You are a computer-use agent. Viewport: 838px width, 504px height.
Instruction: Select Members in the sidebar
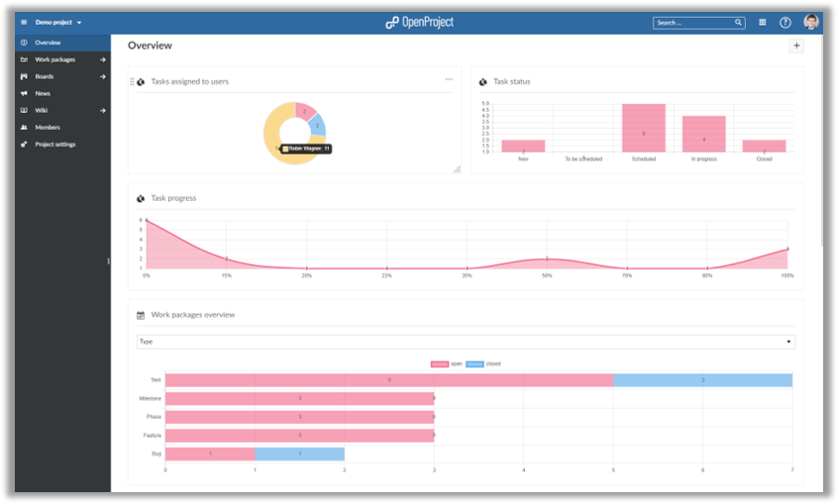48,127
